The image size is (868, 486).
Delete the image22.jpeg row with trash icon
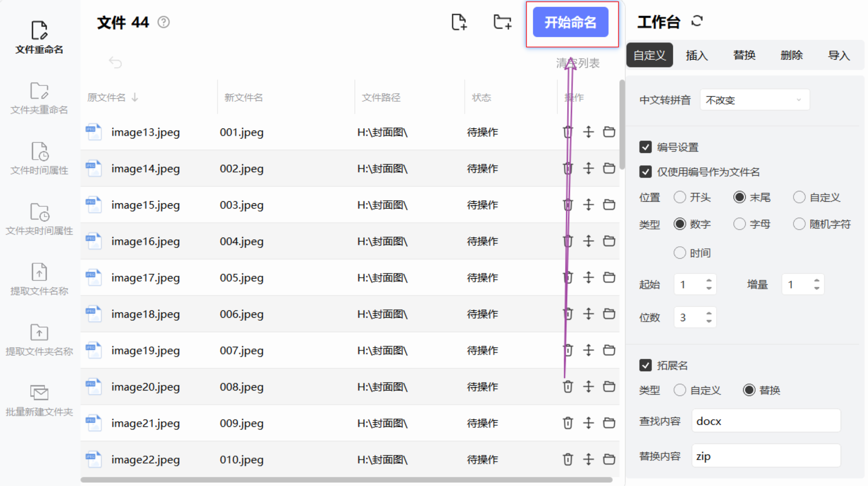(568, 459)
